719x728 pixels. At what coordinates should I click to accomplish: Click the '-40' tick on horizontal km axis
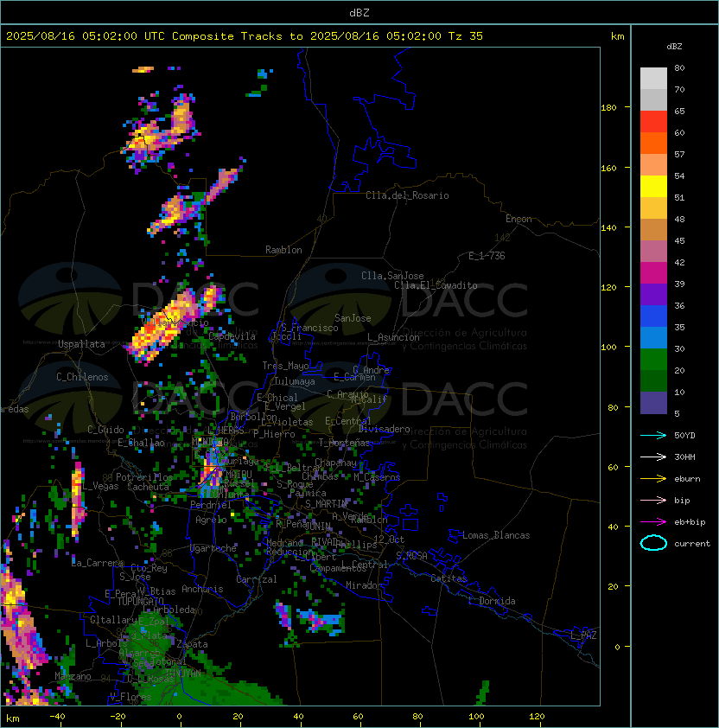pos(57,717)
